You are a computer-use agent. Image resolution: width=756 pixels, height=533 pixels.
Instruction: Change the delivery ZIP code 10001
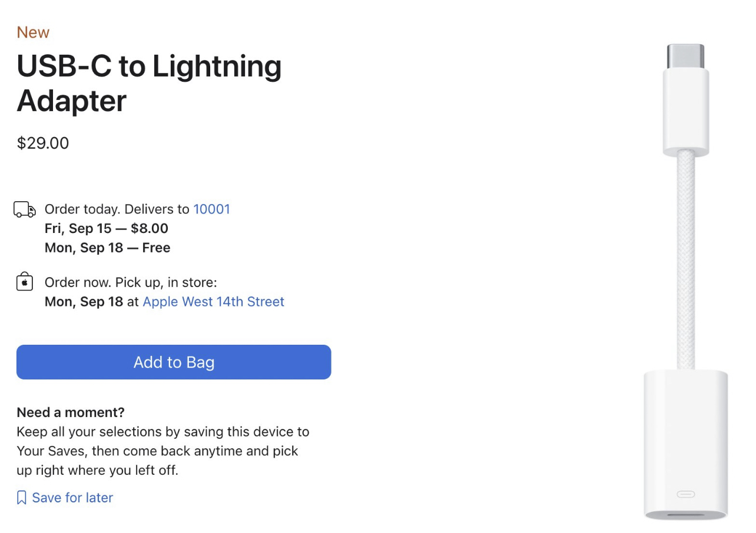point(212,209)
